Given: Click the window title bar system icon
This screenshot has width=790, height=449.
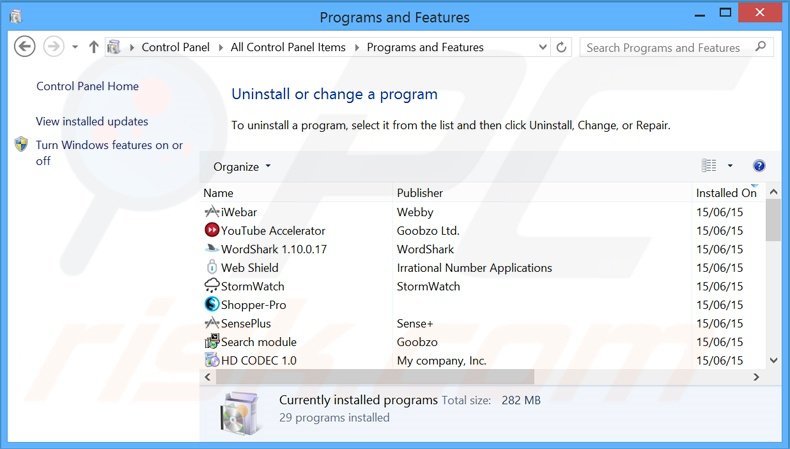Looking at the screenshot, I should 16,17.
